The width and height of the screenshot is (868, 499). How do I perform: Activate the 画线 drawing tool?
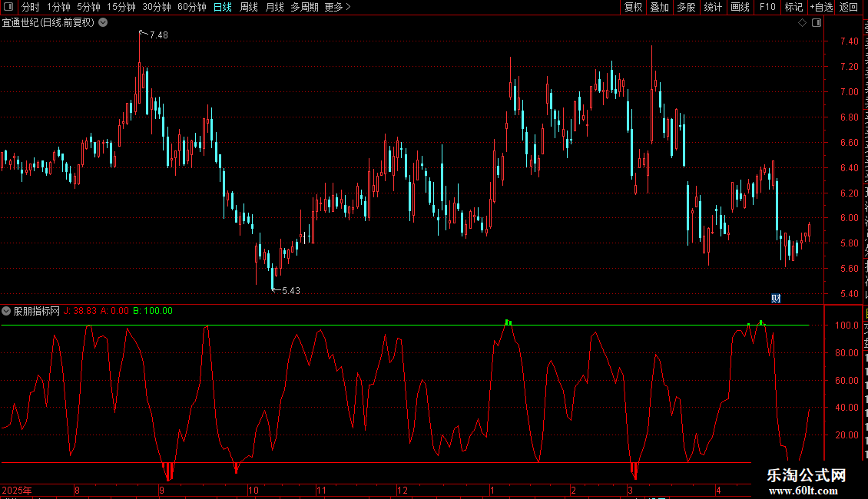[x=740, y=7]
